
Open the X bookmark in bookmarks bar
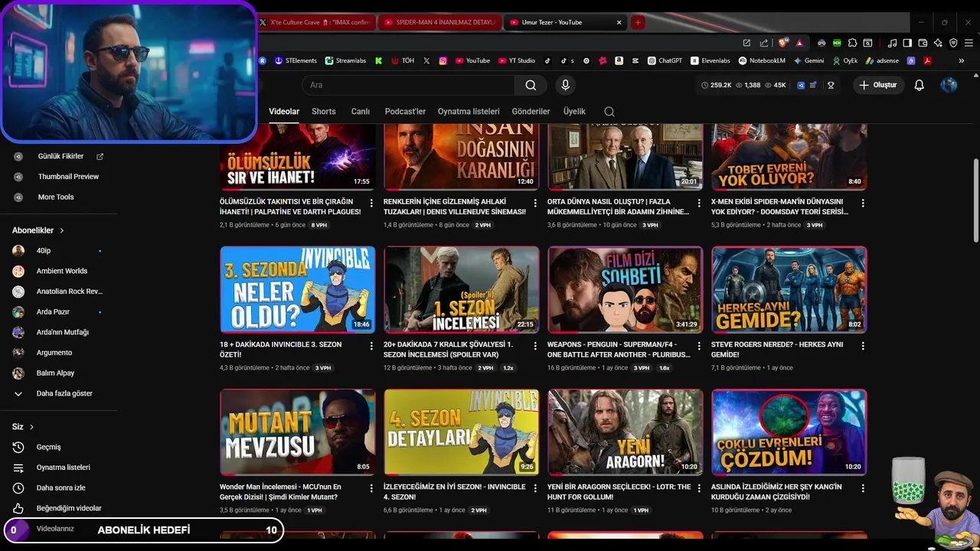[426, 60]
